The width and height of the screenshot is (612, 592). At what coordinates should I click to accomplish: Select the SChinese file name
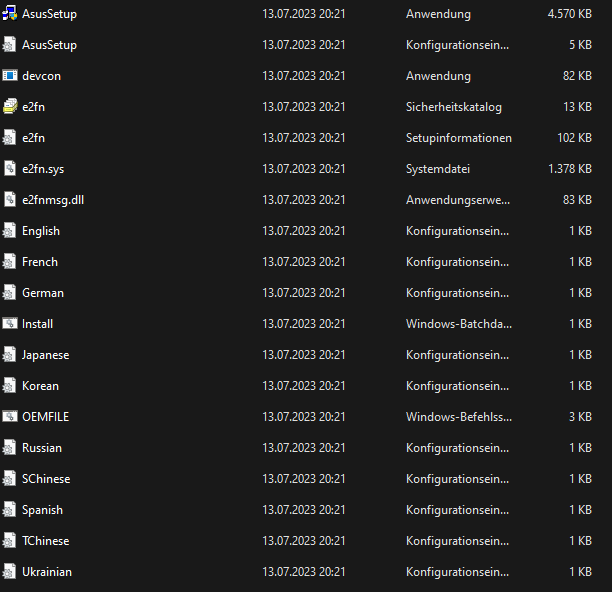point(46,479)
